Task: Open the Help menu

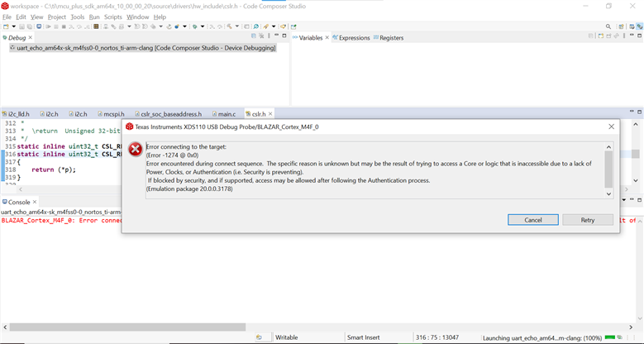Action: pos(160,17)
